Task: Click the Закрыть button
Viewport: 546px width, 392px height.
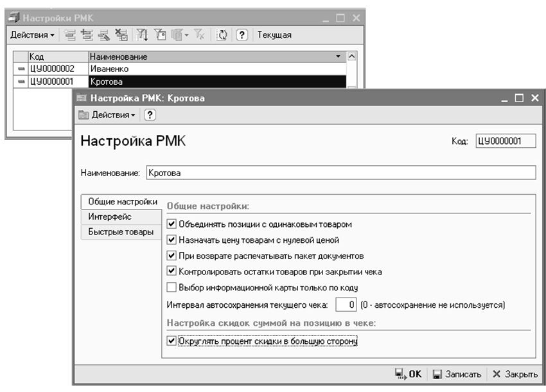Action: pos(515,374)
